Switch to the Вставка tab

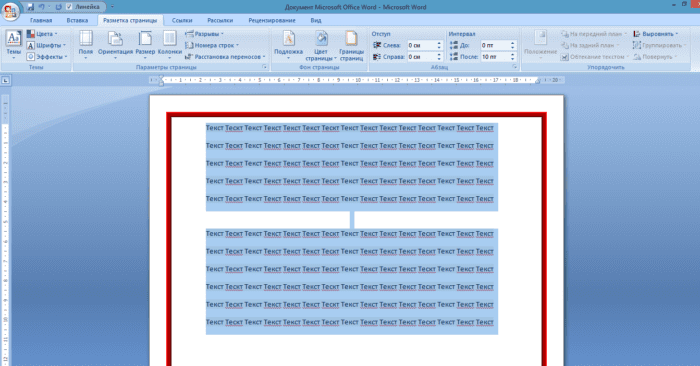point(77,20)
